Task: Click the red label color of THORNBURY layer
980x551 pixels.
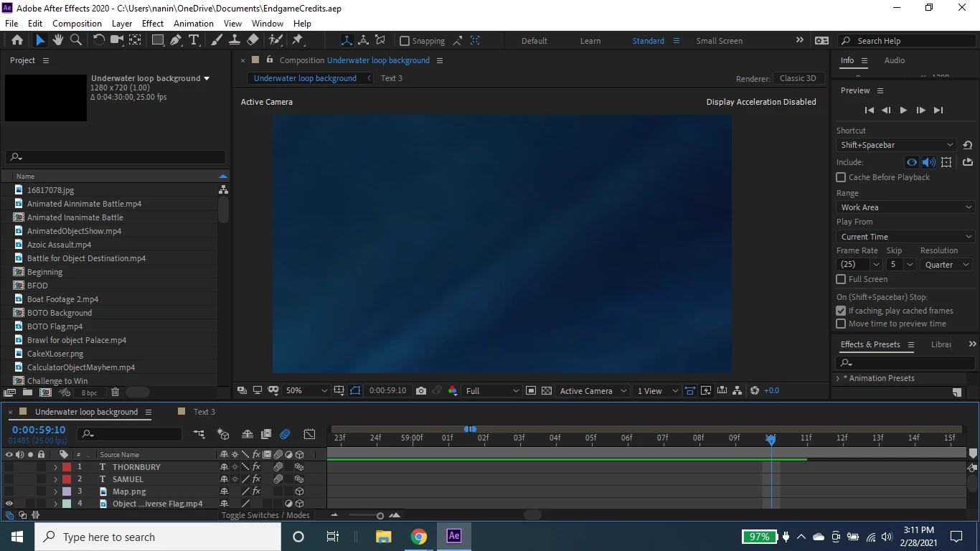Action: click(x=67, y=467)
